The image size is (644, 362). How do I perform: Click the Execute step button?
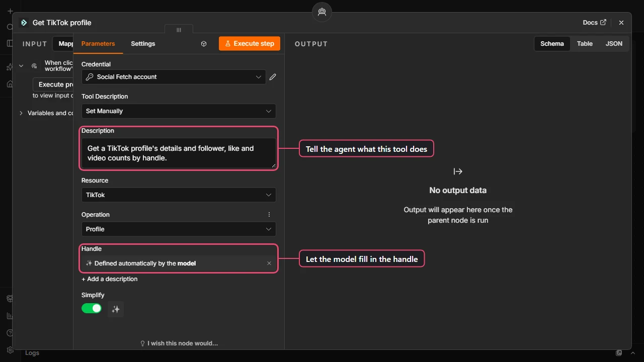[250, 44]
